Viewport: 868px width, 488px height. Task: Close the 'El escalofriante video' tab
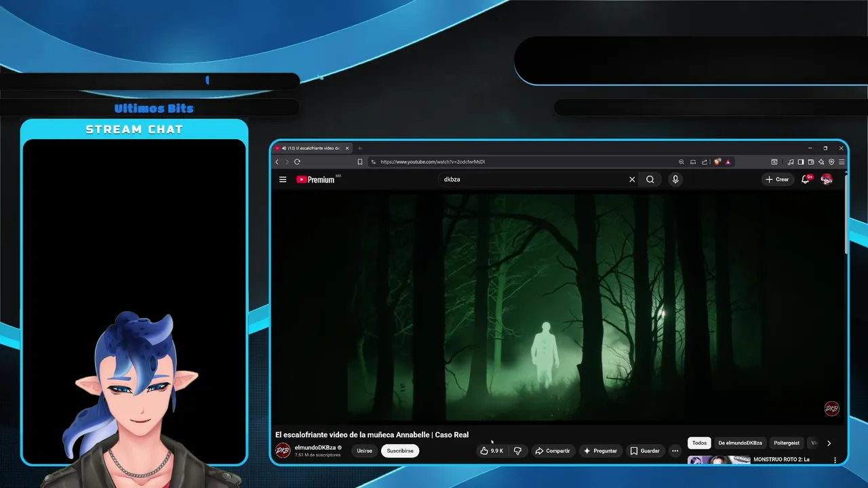pos(347,148)
